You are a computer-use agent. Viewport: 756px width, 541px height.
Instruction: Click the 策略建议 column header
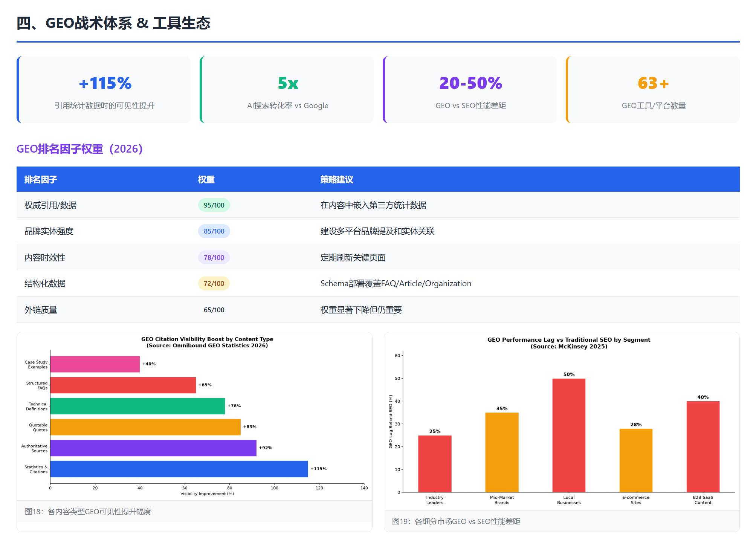coord(337,179)
